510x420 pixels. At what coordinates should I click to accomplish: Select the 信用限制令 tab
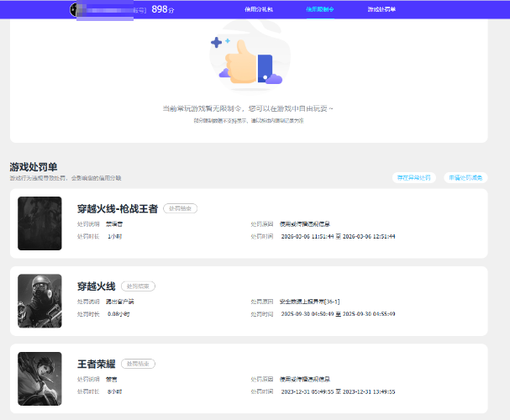click(320, 9)
